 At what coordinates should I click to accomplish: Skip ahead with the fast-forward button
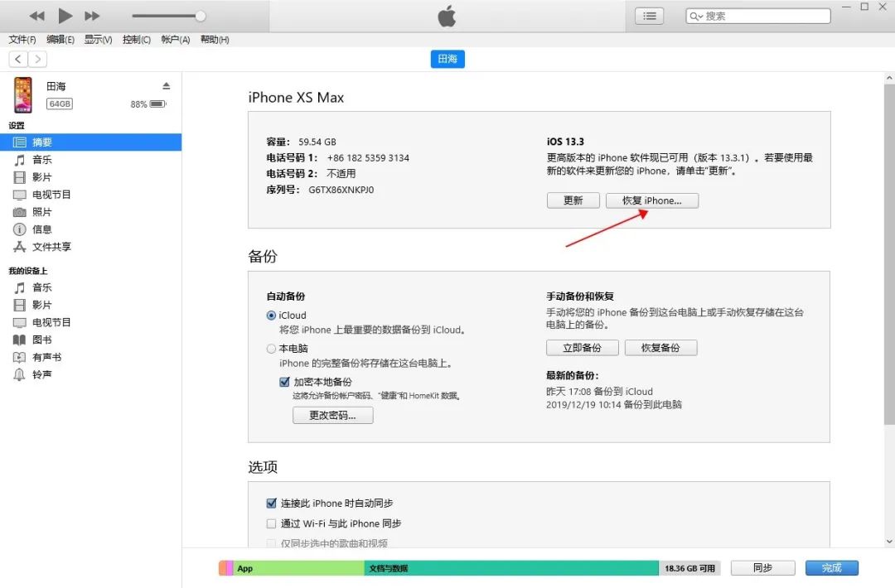point(92,16)
